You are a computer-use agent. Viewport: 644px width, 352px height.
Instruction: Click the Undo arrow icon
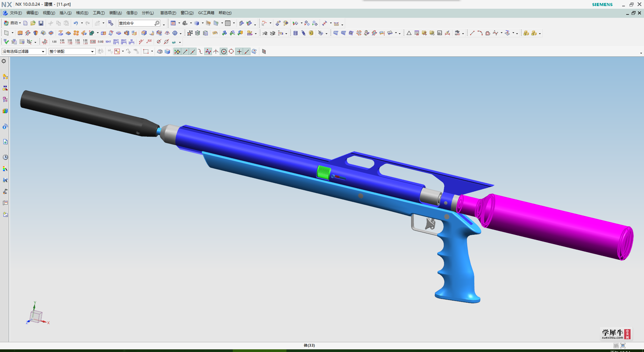[x=76, y=23]
